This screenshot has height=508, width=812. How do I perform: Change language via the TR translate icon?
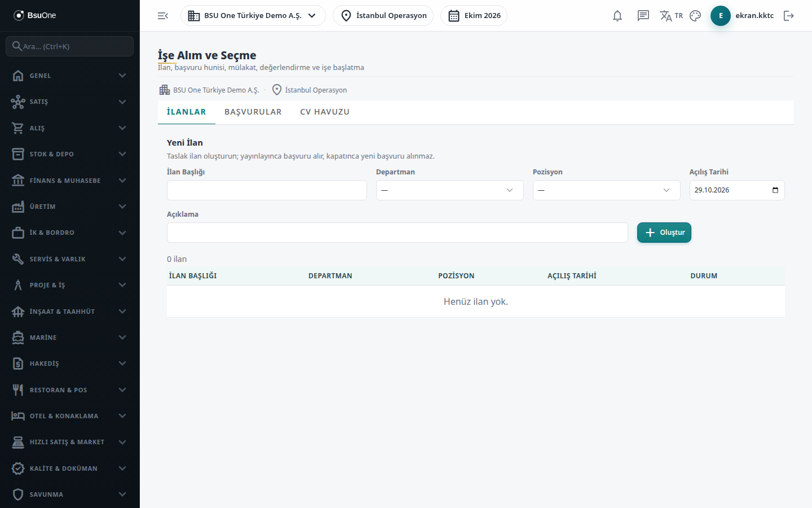[x=671, y=16]
